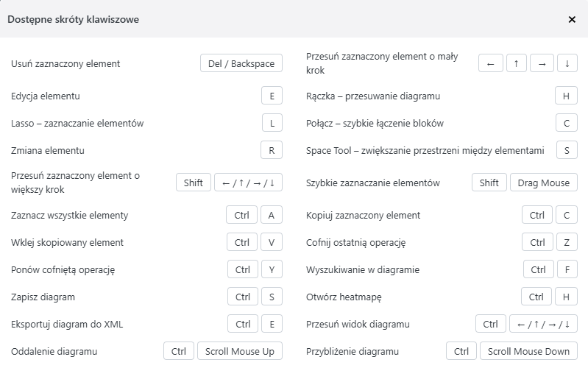Click the C key for Połącz tool

(x=567, y=123)
